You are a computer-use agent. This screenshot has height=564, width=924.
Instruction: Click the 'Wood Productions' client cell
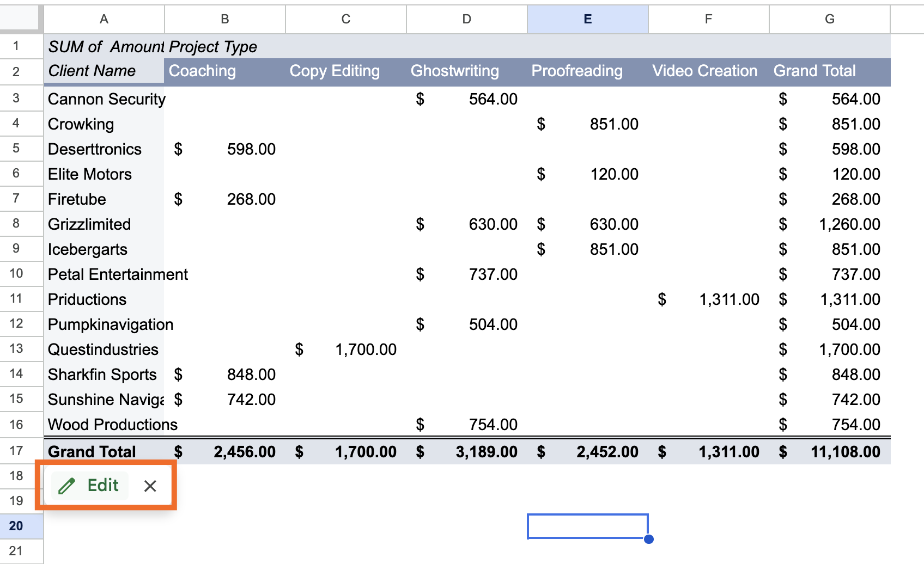point(104,425)
